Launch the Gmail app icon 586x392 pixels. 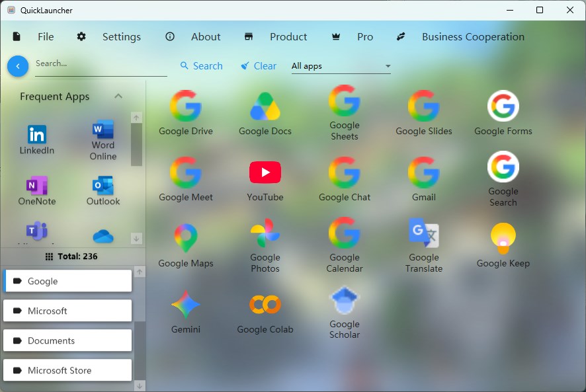tap(423, 173)
